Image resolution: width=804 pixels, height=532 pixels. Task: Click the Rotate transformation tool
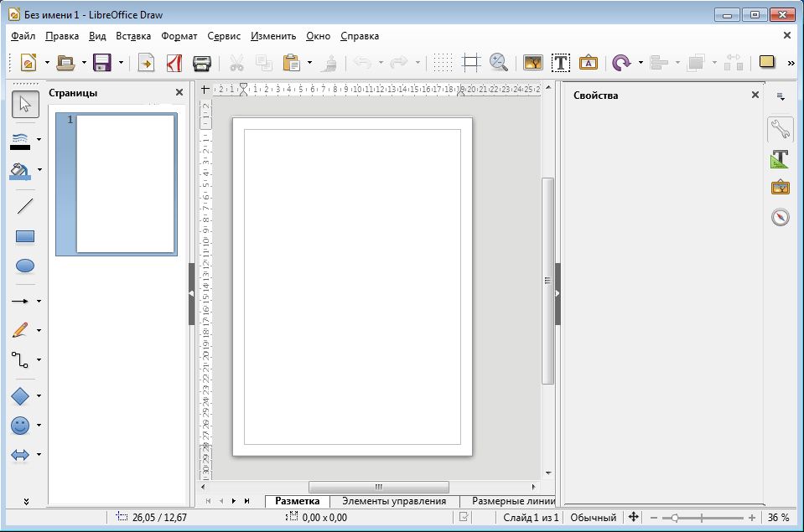click(621, 63)
